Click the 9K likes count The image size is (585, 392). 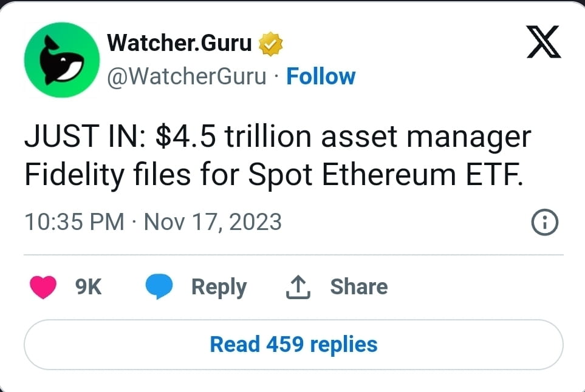[87, 286]
